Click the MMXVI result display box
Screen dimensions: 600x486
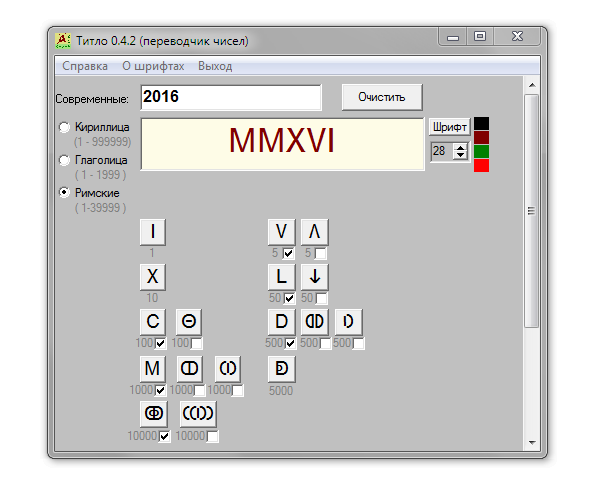coord(282,144)
